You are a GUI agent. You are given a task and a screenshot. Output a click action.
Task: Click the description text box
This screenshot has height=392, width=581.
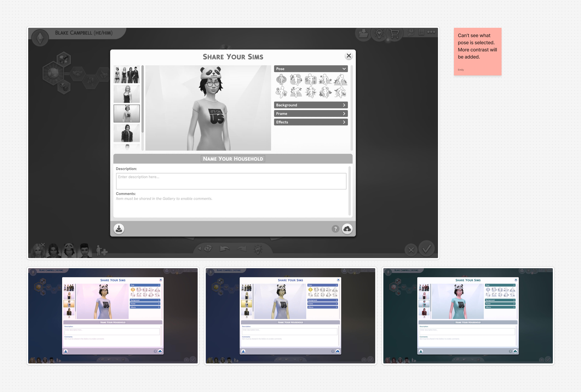pyautogui.click(x=231, y=181)
